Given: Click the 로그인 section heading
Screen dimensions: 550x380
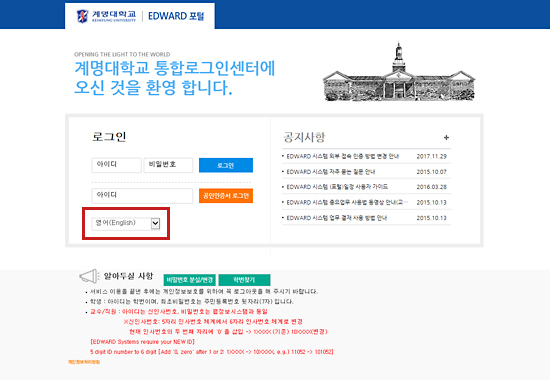Looking at the screenshot, I should pos(109,136).
